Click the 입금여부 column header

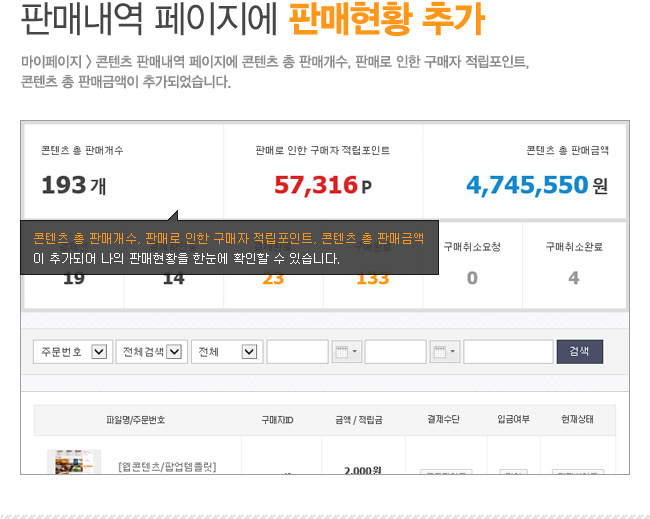coord(514,420)
